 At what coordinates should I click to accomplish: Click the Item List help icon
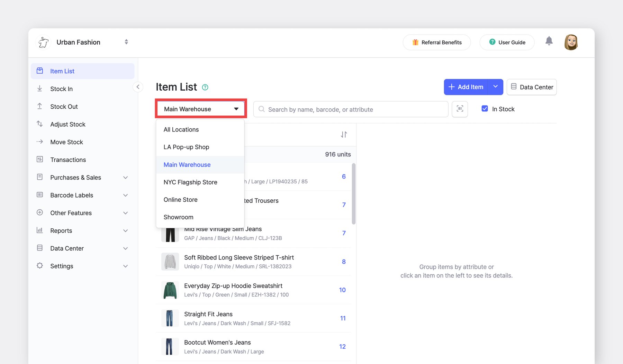[x=205, y=87]
